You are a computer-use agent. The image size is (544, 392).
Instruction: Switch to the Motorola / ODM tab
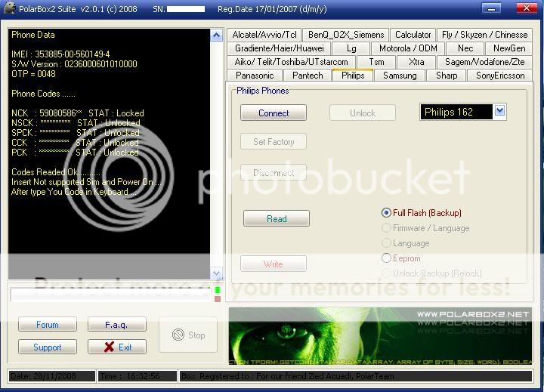click(408, 48)
